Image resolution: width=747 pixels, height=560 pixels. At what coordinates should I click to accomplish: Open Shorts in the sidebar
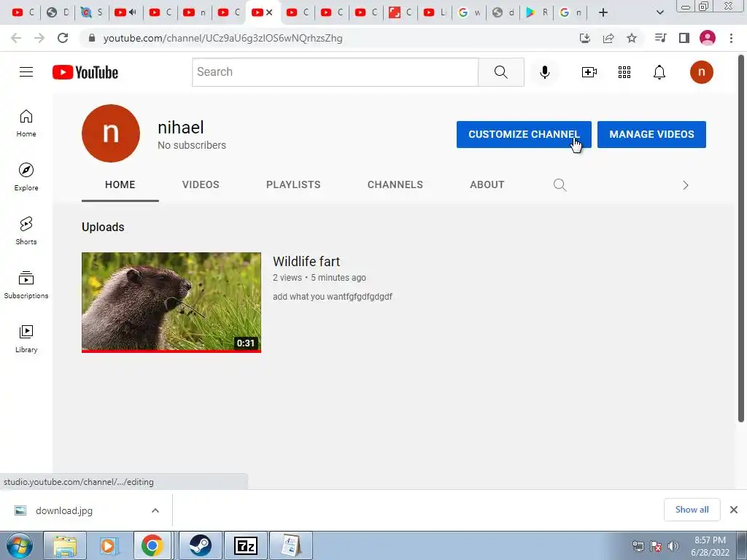point(26,231)
